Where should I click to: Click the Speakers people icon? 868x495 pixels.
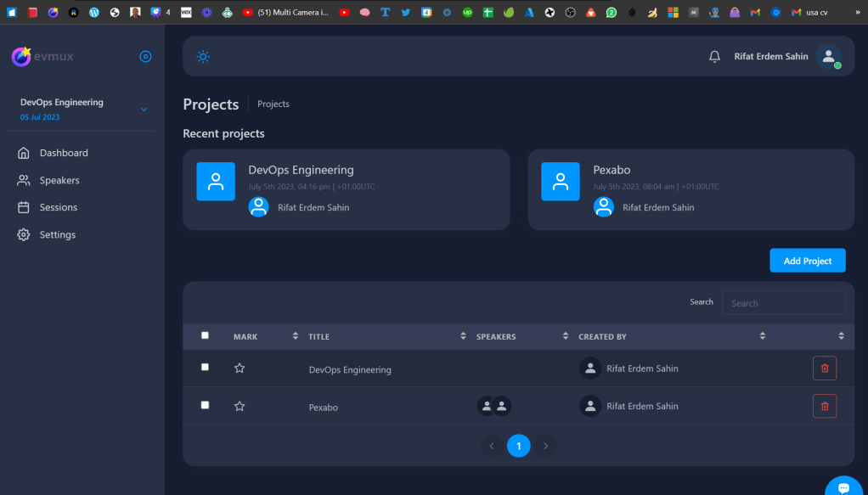point(23,180)
